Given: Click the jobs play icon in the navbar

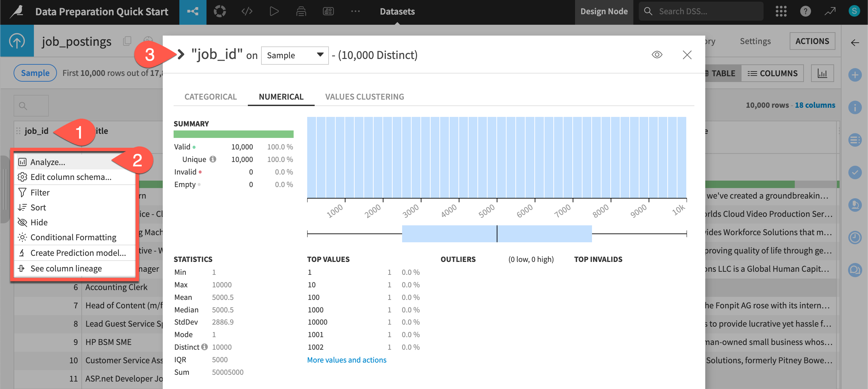Looking at the screenshot, I should point(274,11).
